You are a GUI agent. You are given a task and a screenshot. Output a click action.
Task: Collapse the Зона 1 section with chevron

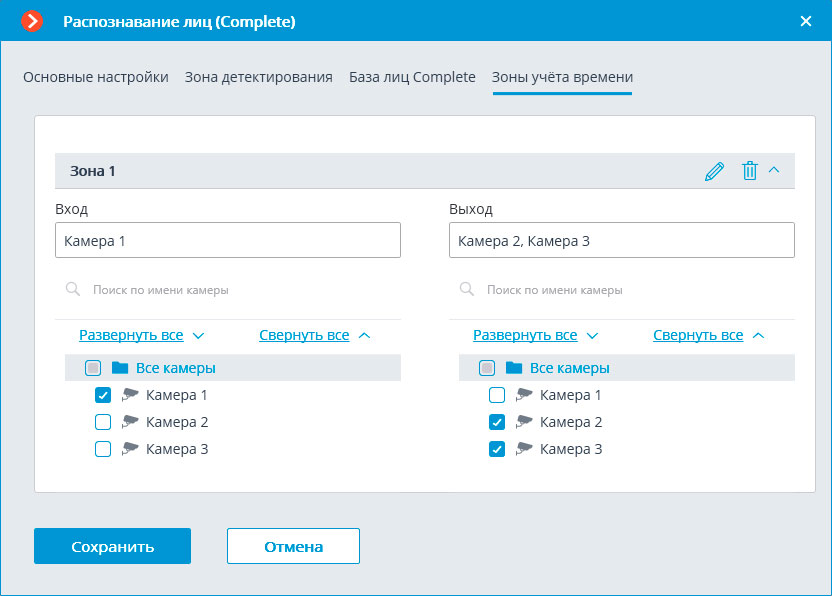[x=774, y=170]
